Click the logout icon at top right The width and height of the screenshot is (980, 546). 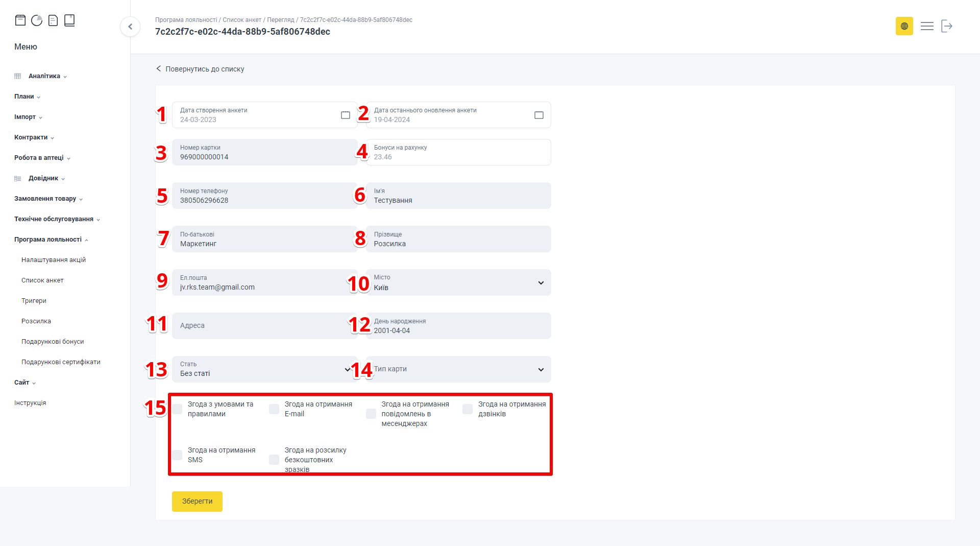947,26
